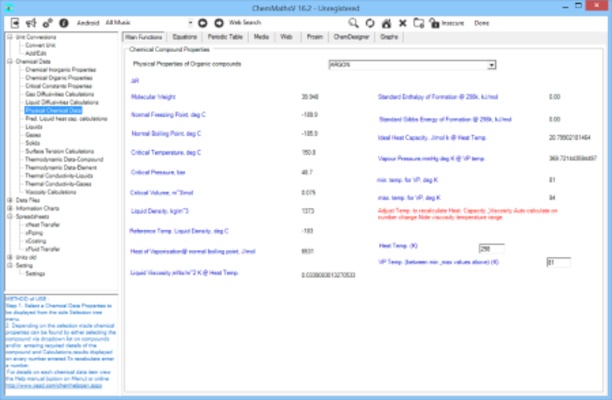Switch to the Equations tab
The width and height of the screenshot is (612, 400).
(185, 37)
